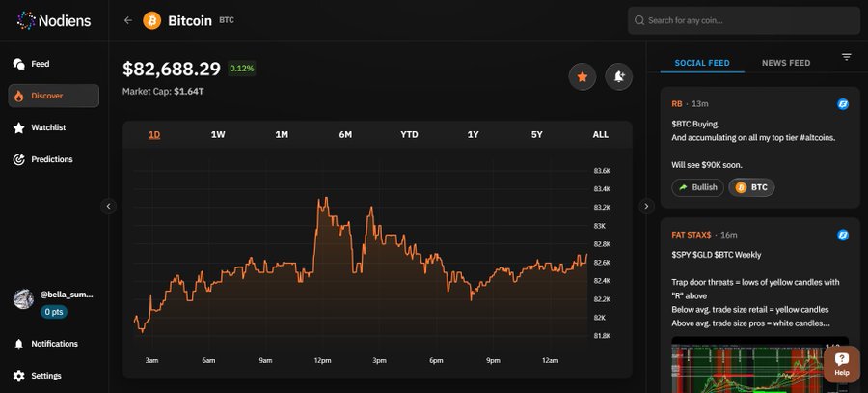Click the BTC ticker beside Bitcoin title
Image resolution: width=868 pixels, height=393 pixels.
[227, 20]
